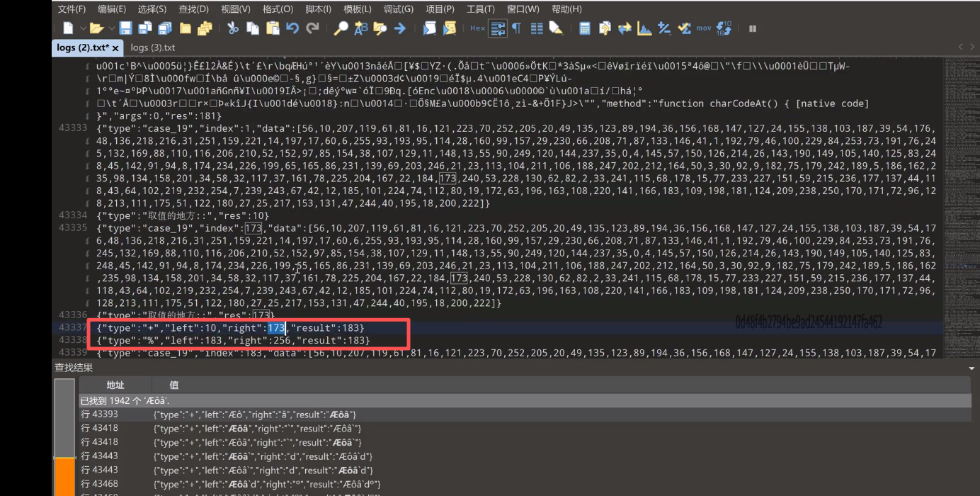980x496 pixels.
Task: Close the logs (2).txt tab
Action: [115, 48]
